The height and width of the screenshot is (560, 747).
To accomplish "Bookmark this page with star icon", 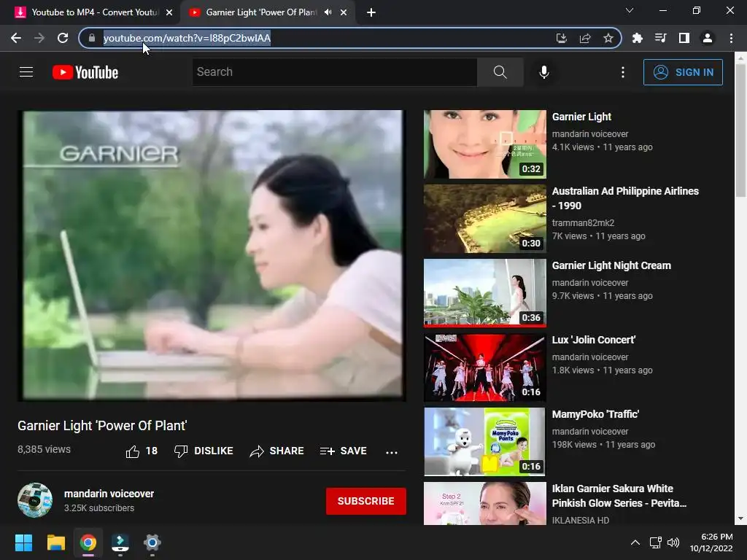I will click(608, 38).
